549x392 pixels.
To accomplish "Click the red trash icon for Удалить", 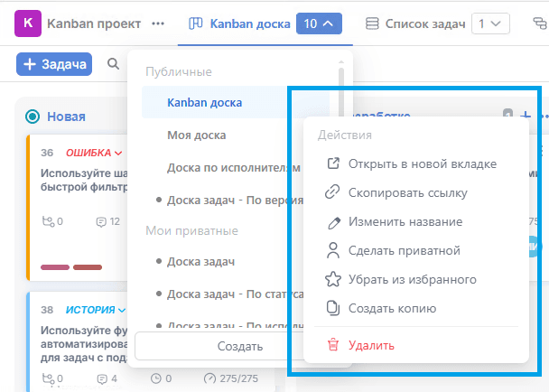I will coord(333,345).
